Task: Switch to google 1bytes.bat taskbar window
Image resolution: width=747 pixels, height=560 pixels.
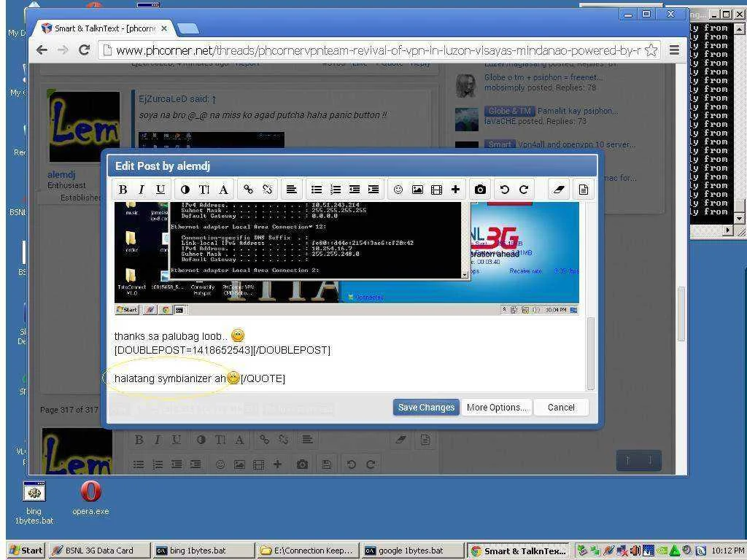Action: pyautogui.click(x=412, y=551)
